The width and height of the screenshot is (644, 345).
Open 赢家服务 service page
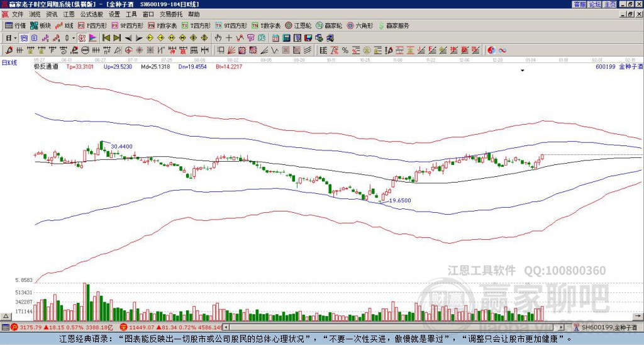click(394, 25)
